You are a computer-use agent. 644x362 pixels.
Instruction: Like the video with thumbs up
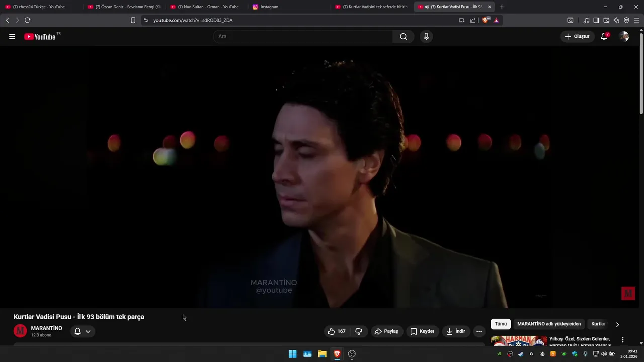click(337, 331)
